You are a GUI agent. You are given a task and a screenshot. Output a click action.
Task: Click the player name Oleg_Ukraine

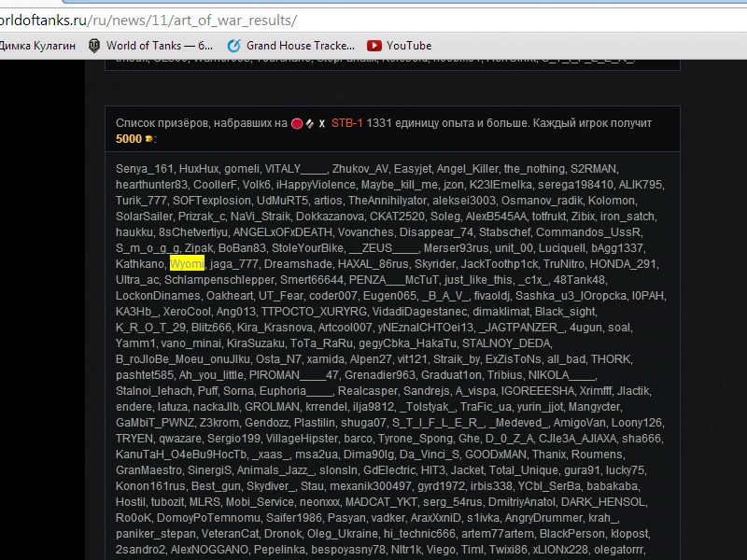tap(341, 534)
